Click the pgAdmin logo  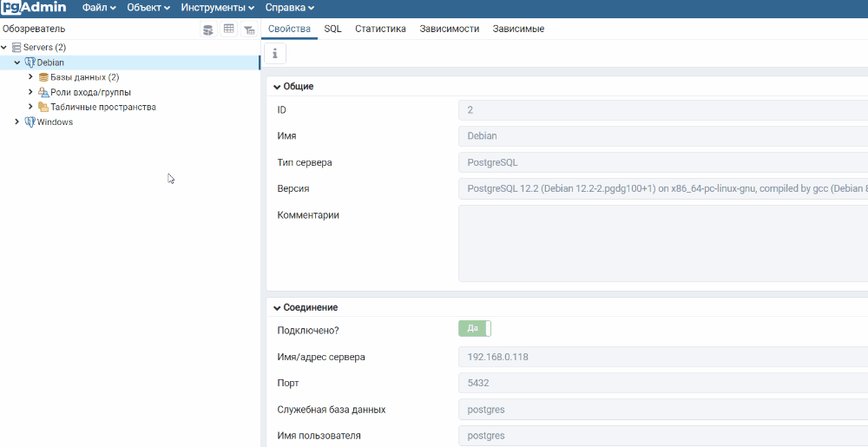tap(35, 8)
